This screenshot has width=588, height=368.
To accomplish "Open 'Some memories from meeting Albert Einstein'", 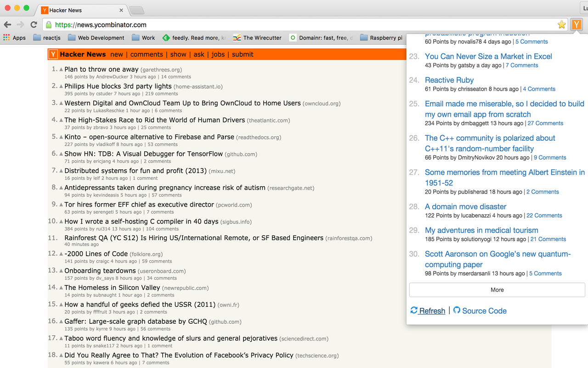I will (504, 177).
